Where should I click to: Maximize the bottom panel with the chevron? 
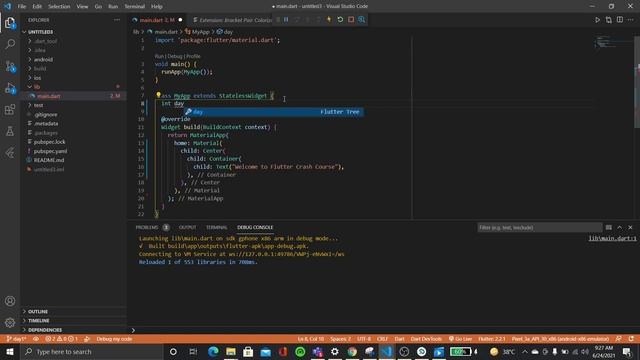620,227
